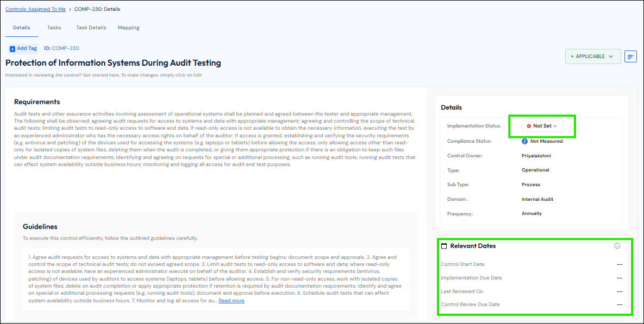Click the Compliance Status label

point(470,141)
